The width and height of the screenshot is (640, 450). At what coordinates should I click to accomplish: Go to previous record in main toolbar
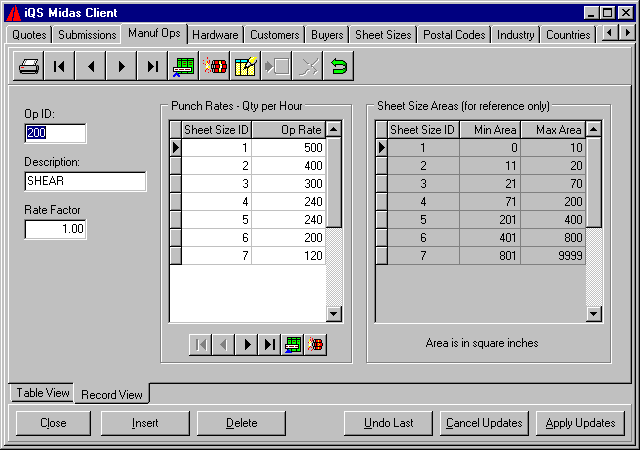tap(91, 66)
